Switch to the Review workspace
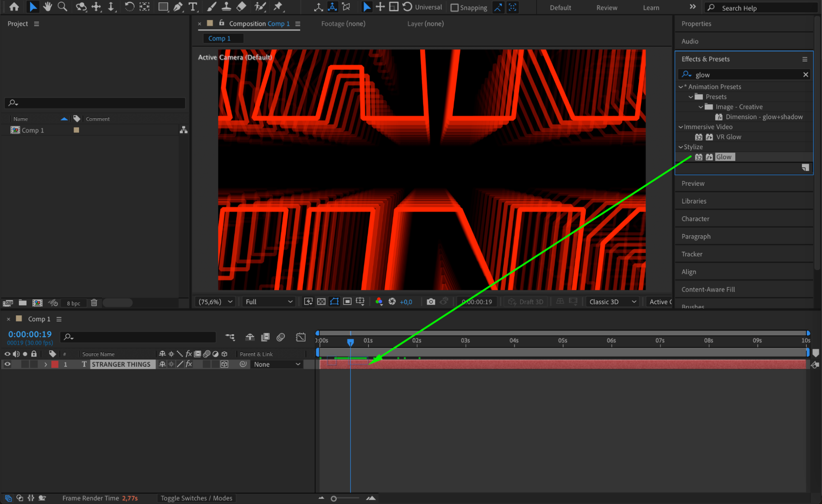822x504 pixels. pyautogui.click(x=607, y=7)
